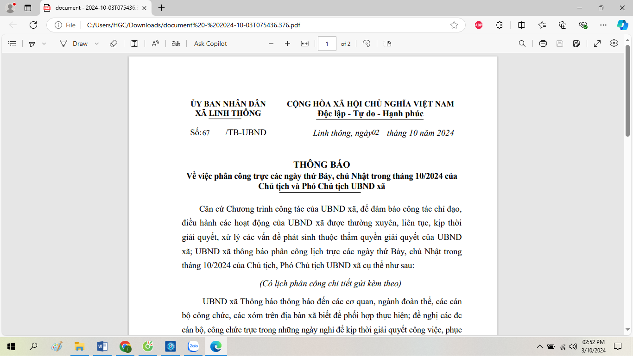Toggle Fit to width
The image size is (633, 364).
click(x=304, y=44)
